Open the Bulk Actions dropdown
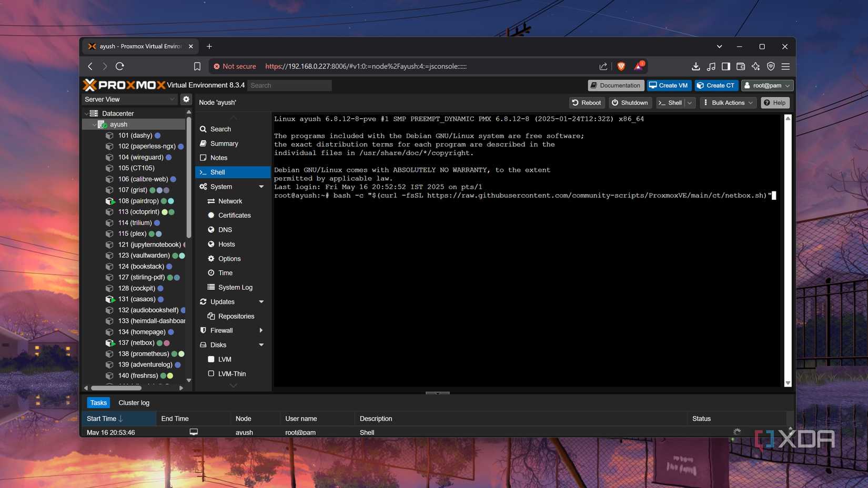This screenshot has height=488, width=868. coord(728,103)
